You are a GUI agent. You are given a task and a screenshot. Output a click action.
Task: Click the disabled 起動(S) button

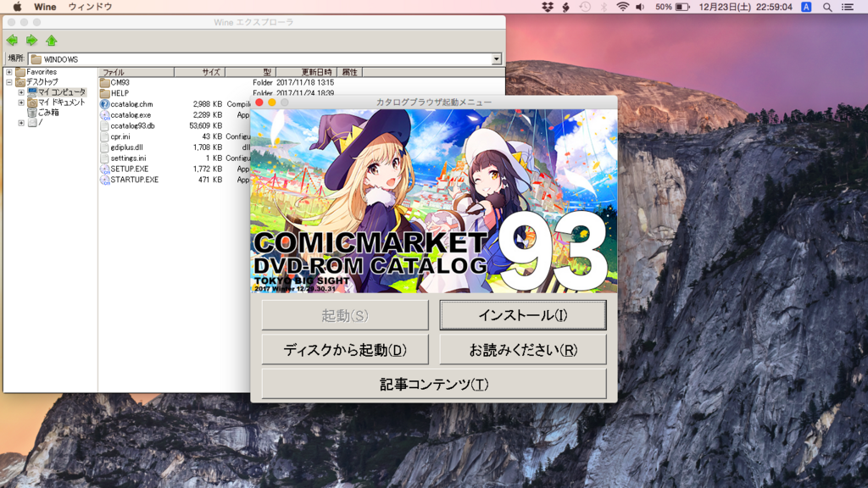pos(345,315)
